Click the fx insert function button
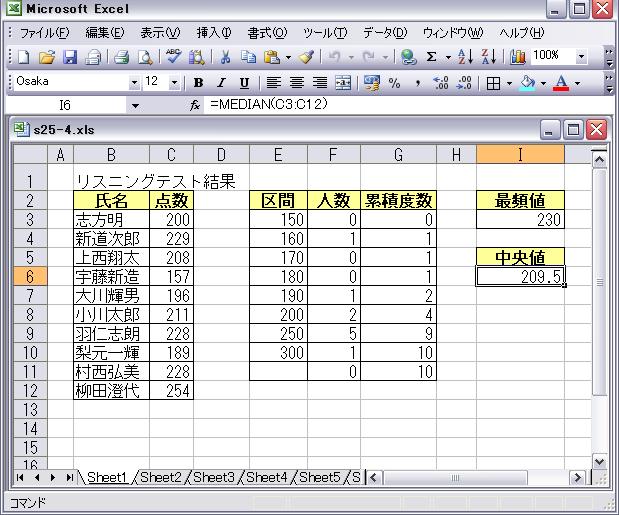The height and width of the screenshot is (515, 619). (x=195, y=105)
